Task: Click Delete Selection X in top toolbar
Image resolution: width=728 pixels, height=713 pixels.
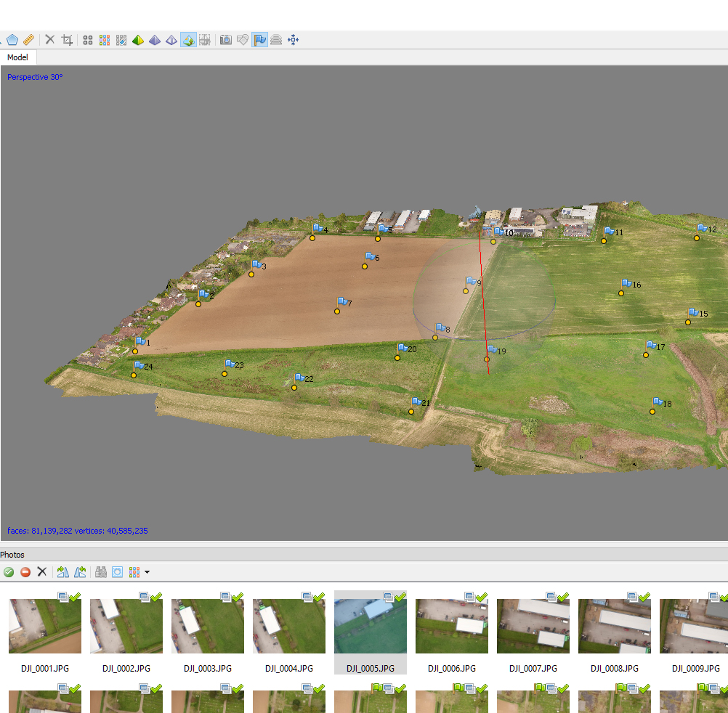Action: [49, 40]
